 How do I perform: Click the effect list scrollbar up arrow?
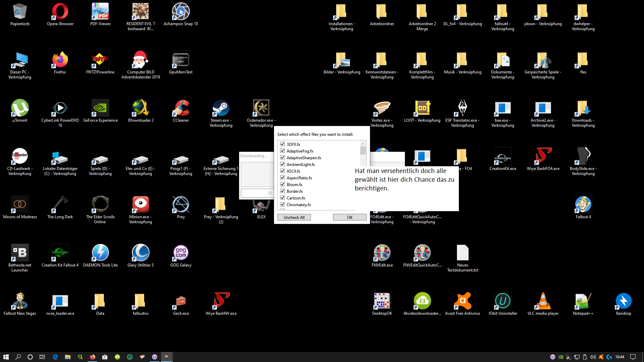(363, 144)
